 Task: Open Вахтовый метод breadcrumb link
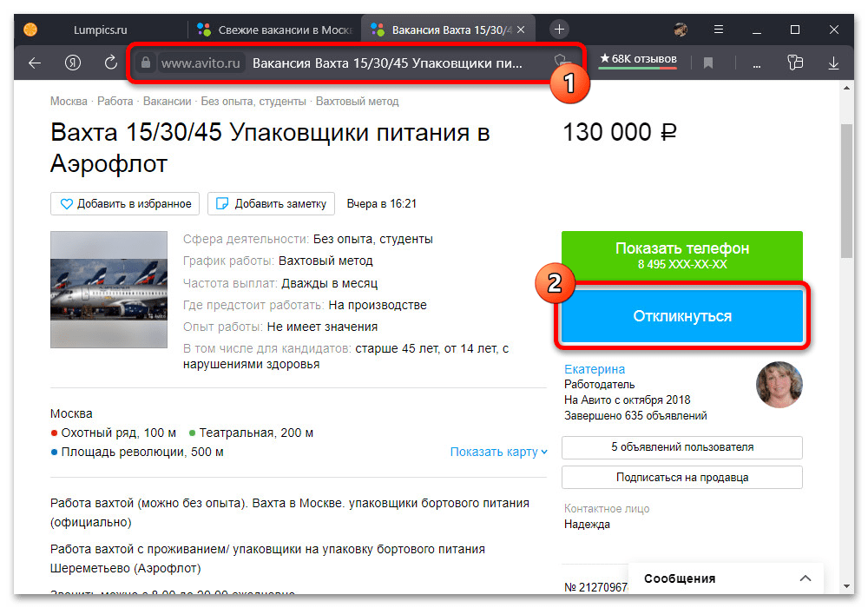click(357, 102)
